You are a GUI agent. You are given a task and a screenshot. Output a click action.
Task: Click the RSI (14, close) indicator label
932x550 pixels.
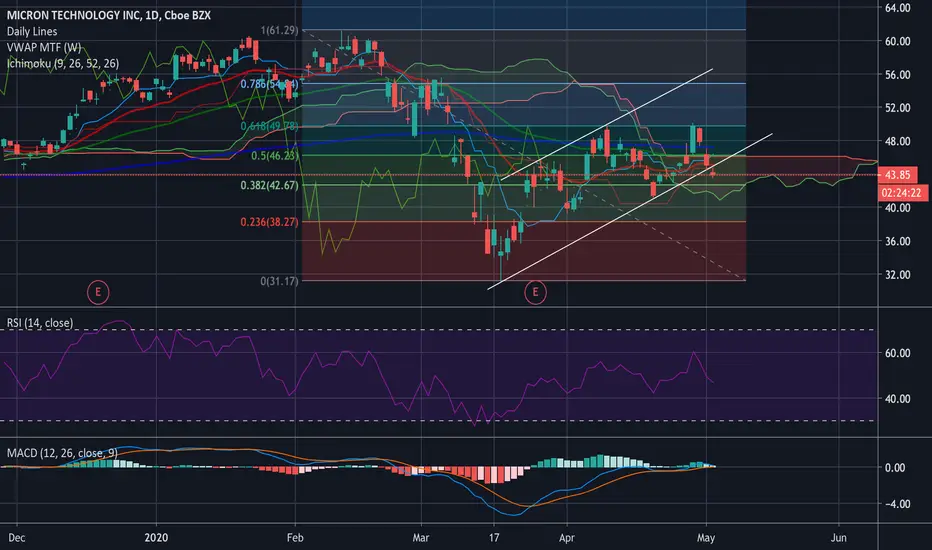click(x=40, y=323)
